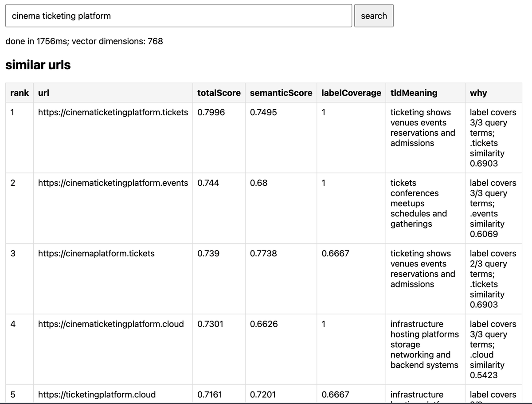Select semantic score value 0.7738
This screenshot has height=404, width=532.
(x=263, y=253)
